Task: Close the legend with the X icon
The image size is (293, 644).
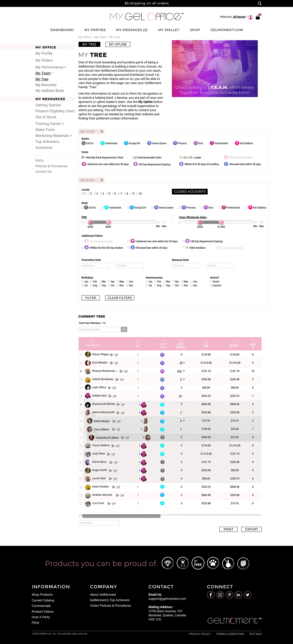Action: click(x=102, y=131)
